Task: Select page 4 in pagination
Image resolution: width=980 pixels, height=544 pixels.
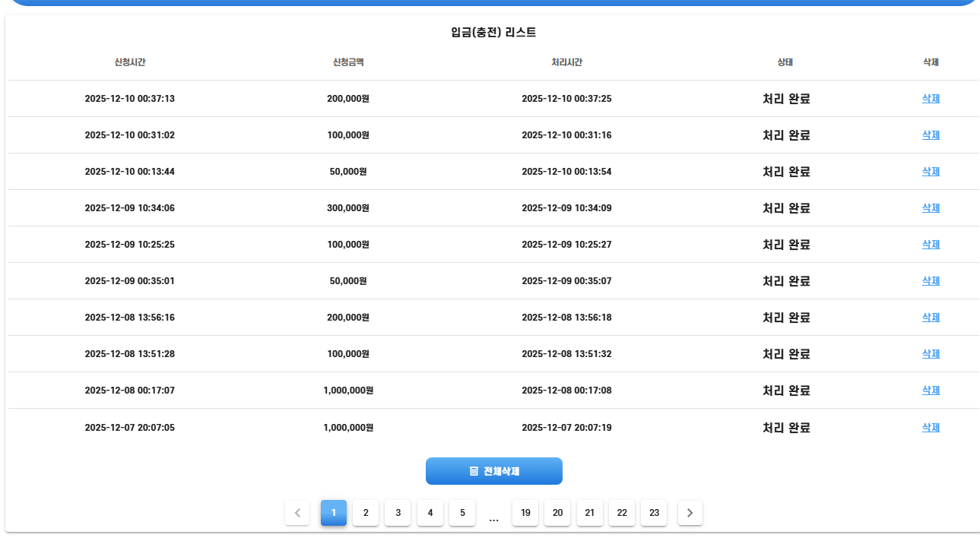Action: 430,513
